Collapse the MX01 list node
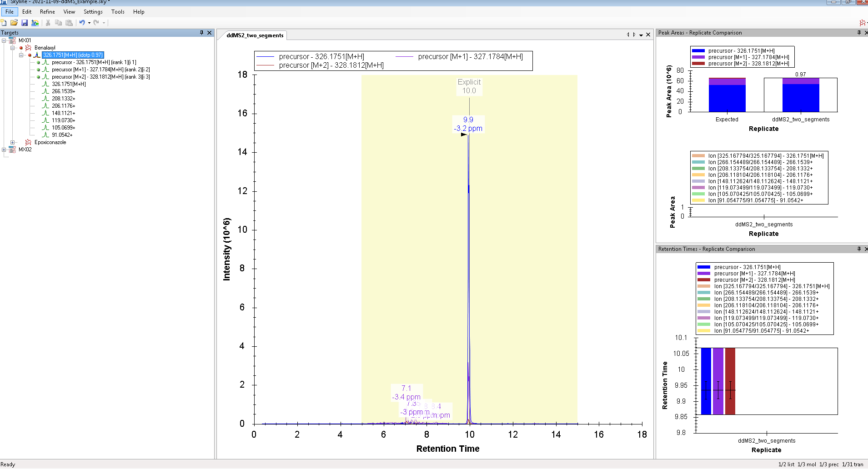This screenshot has width=868, height=469. point(4,40)
